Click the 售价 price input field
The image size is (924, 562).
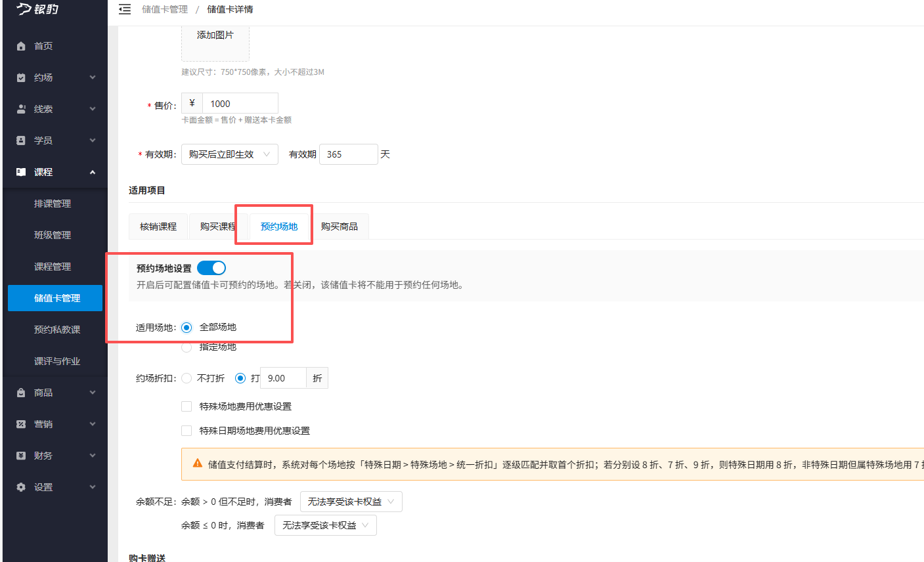pos(240,102)
